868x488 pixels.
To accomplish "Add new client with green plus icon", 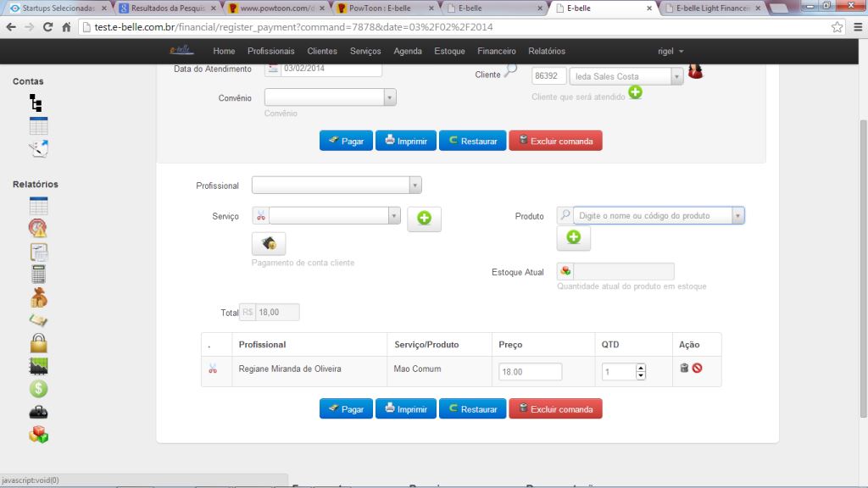I will (635, 92).
